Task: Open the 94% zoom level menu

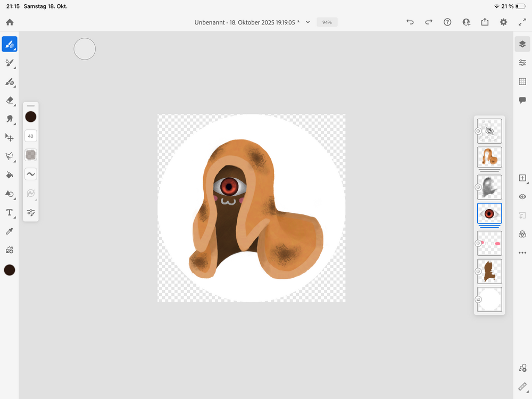Action: (327, 22)
